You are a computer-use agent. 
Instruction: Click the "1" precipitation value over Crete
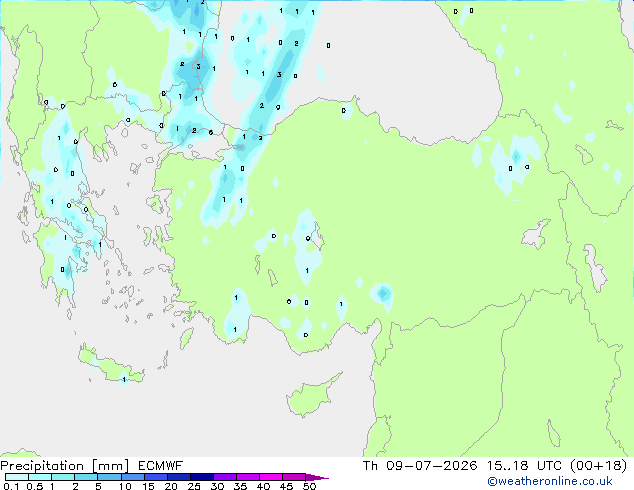[x=124, y=380]
